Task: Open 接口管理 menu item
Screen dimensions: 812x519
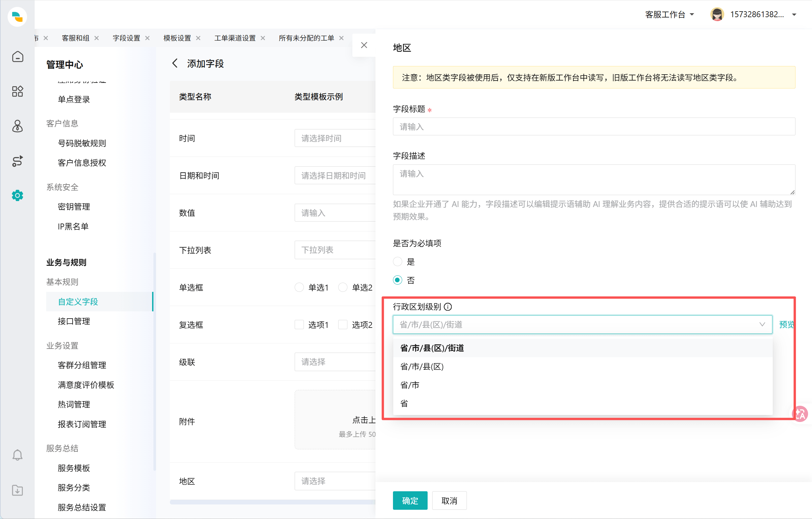Action: [x=74, y=321]
